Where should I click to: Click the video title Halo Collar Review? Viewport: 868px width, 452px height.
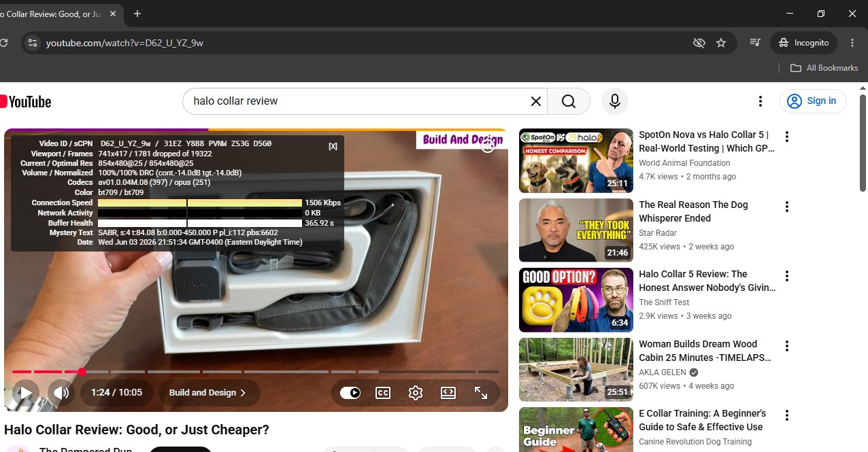coord(137,430)
